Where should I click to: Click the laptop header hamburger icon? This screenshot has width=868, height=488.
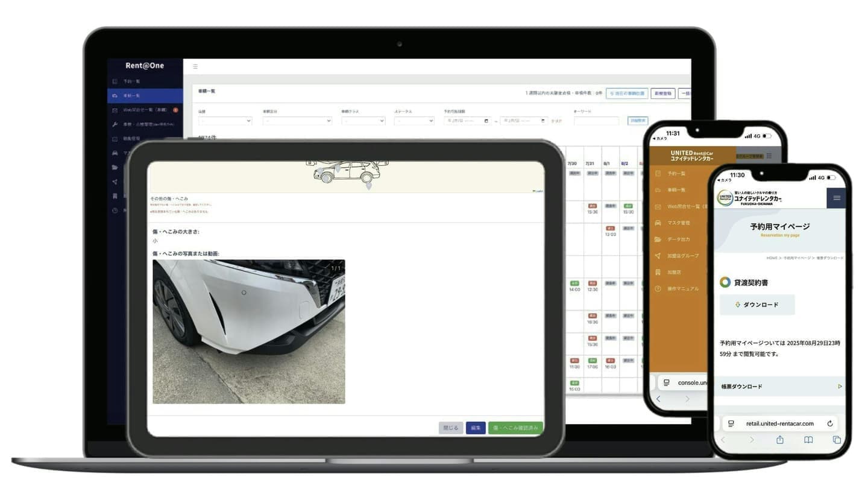(195, 66)
